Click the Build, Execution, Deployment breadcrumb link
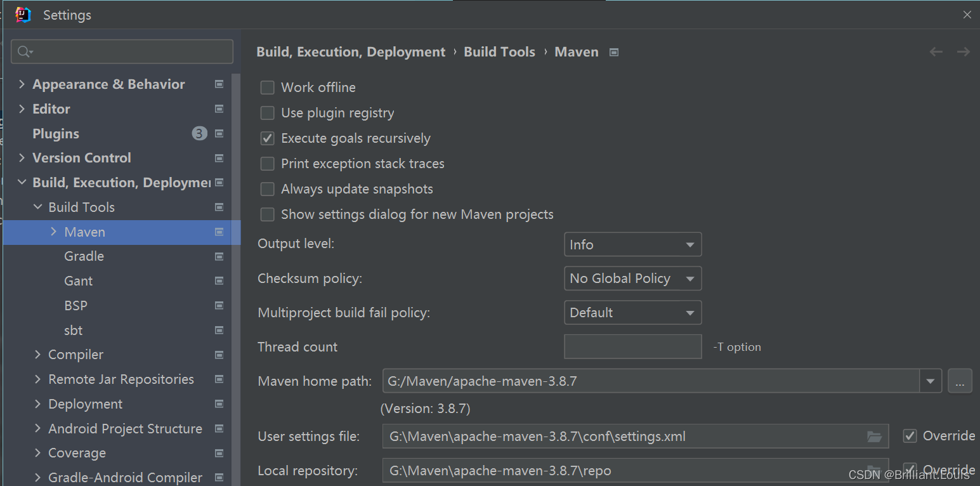Viewport: 980px width, 486px height. point(351,52)
